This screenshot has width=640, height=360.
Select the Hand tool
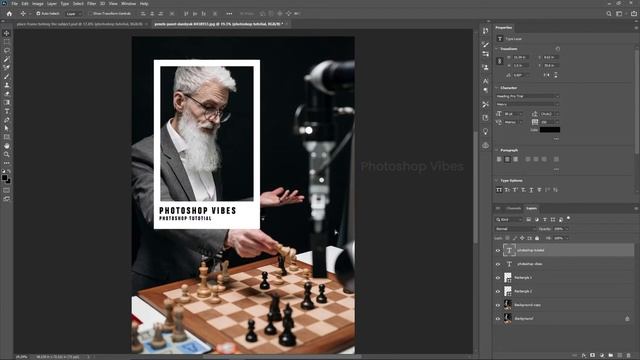(x=7, y=146)
